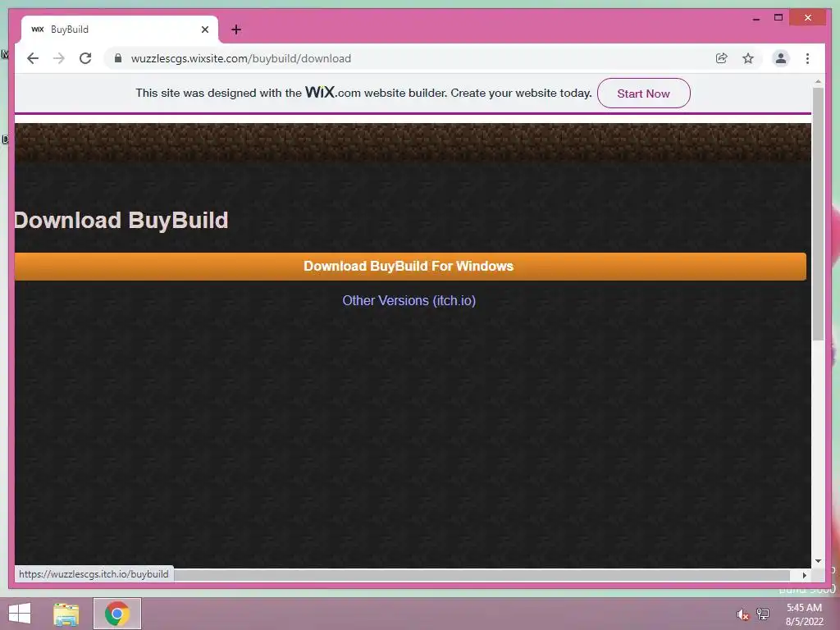Open the Windows Start menu
Screen dimensions: 840x630
(x=20, y=614)
